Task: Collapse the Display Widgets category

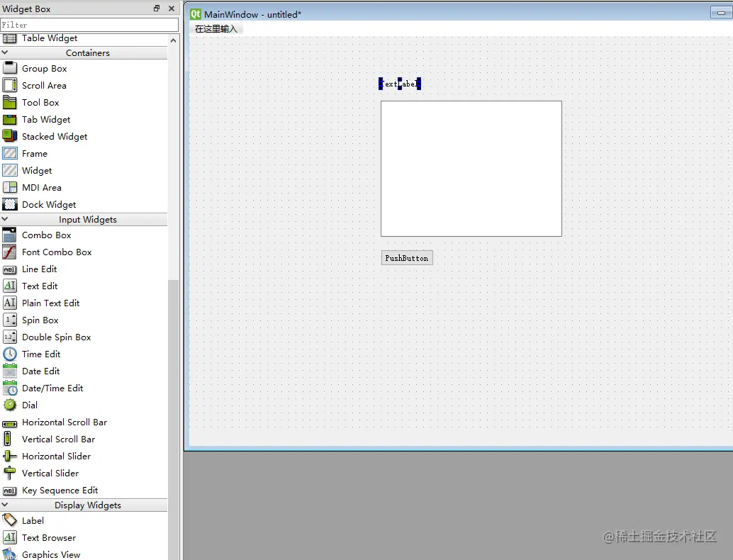Action: tap(5, 505)
